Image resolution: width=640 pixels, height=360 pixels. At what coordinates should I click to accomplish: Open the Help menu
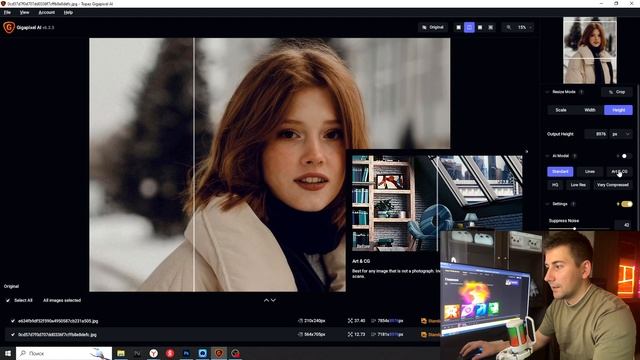coord(68,13)
